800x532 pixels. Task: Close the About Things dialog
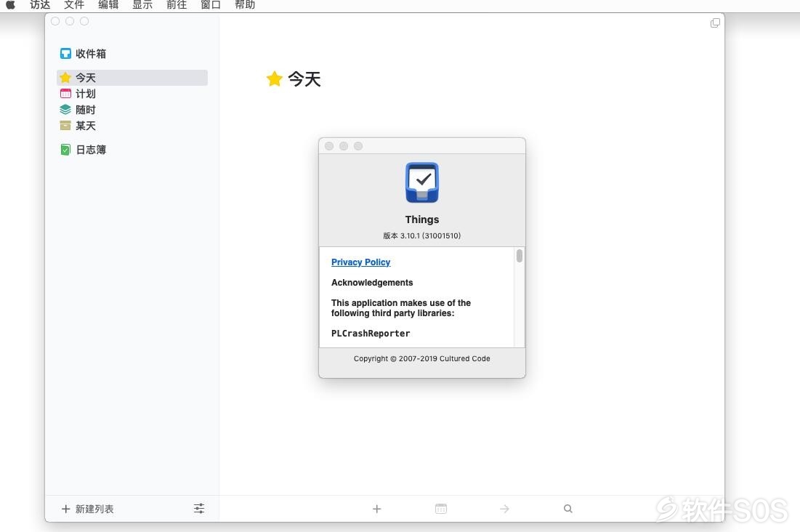329,146
